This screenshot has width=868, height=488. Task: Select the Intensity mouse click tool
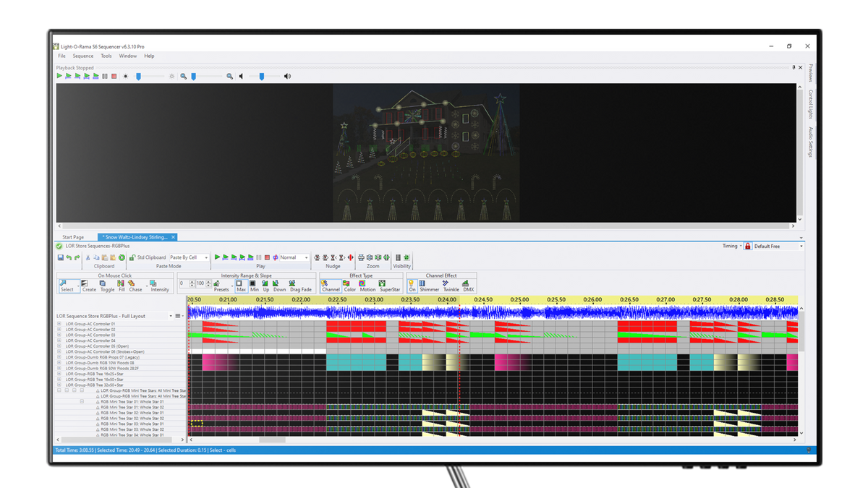pos(160,286)
